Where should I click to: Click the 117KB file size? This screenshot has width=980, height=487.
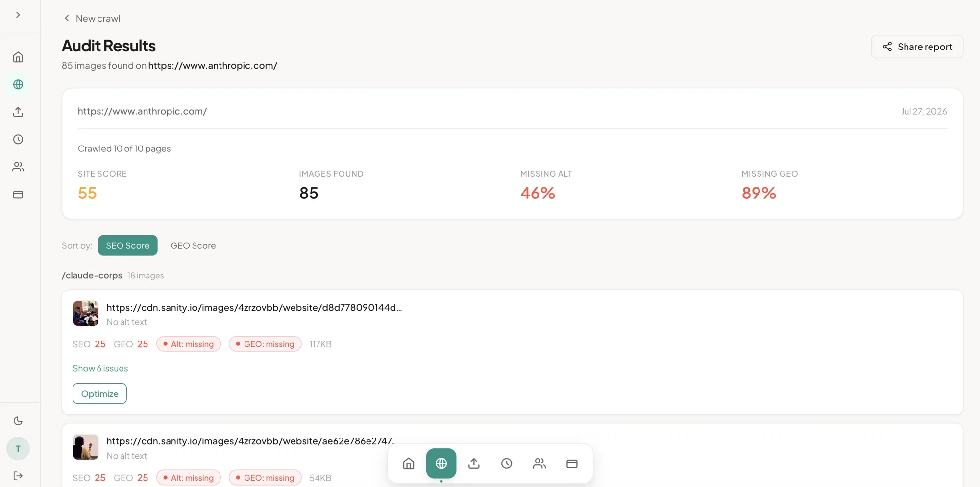coord(320,344)
